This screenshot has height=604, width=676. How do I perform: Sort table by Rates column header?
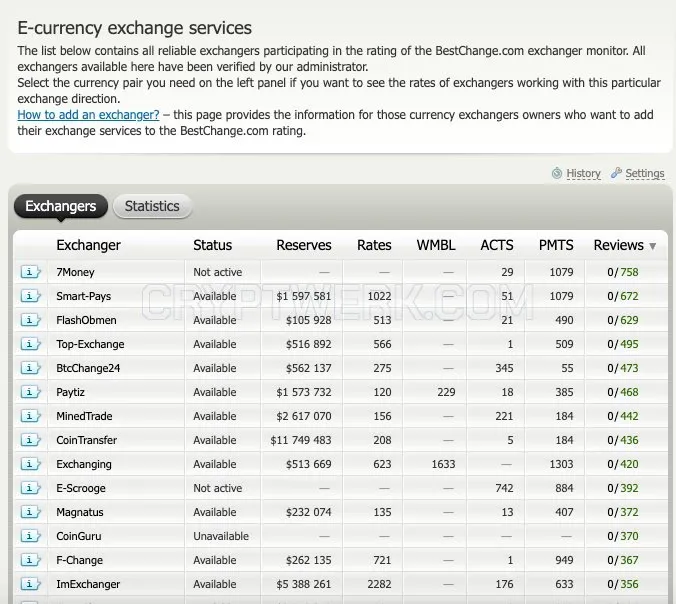point(374,245)
